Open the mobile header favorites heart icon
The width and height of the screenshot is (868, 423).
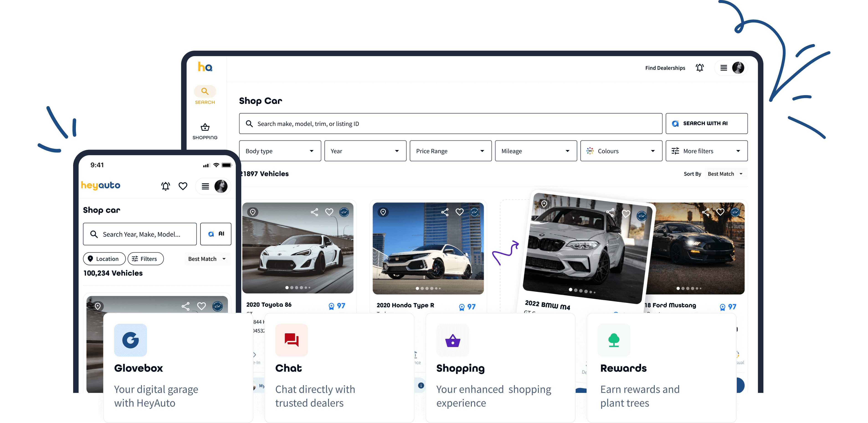tap(183, 186)
